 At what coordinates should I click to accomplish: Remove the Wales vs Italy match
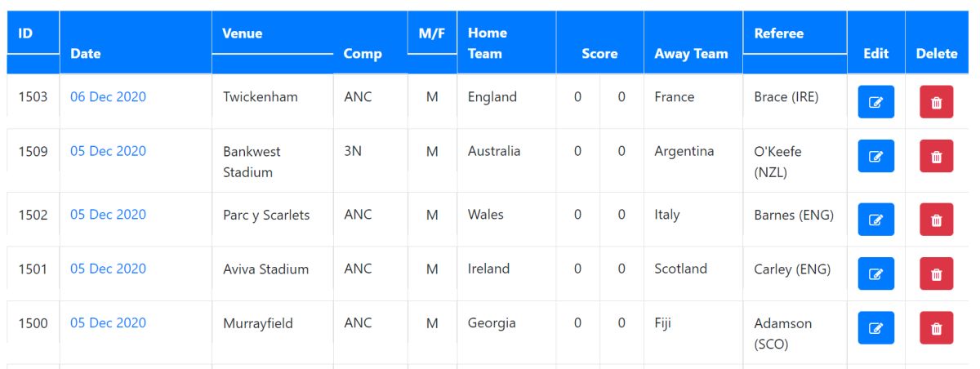(936, 220)
